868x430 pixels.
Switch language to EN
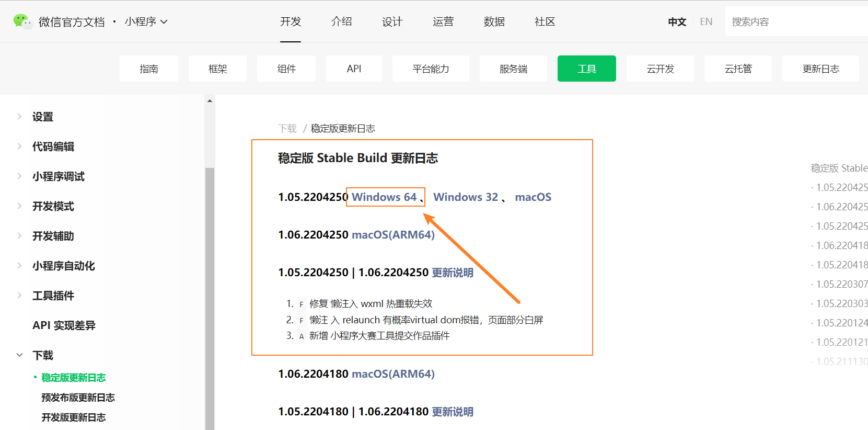click(x=706, y=22)
